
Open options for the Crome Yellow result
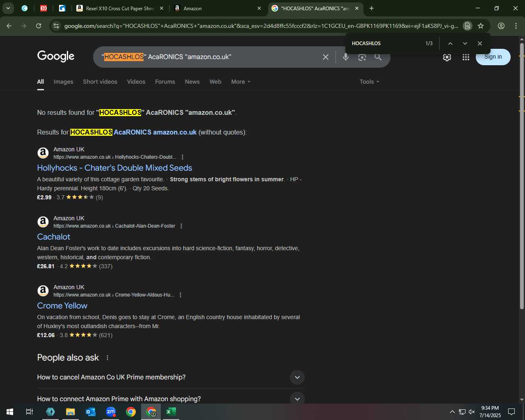[180, 295]
